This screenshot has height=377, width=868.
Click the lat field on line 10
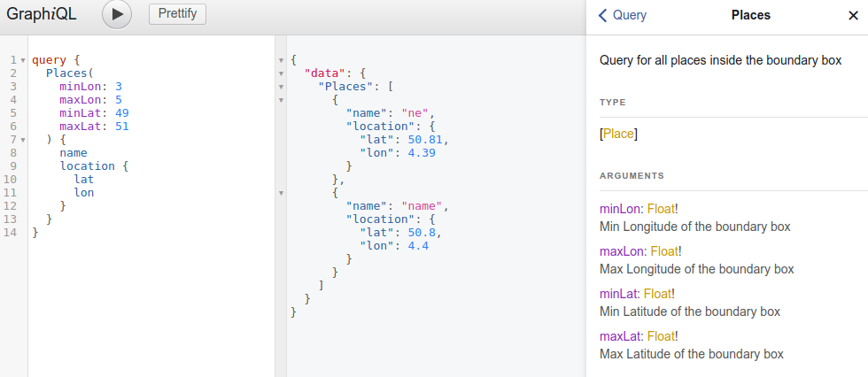(x=84, y=179)
